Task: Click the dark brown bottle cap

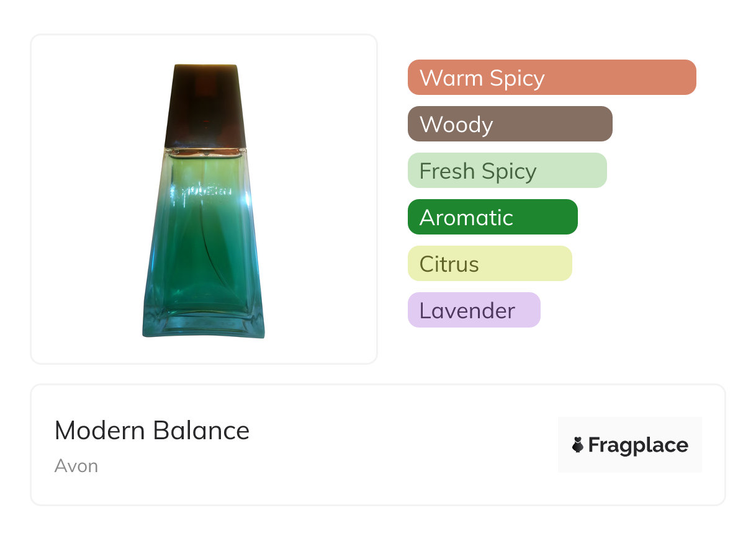Action: click(x=205, y=105)
